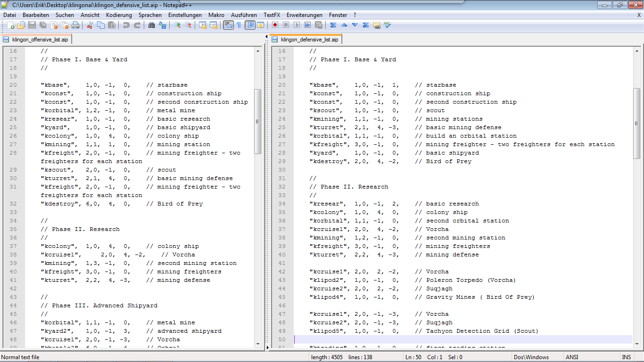Expand the Einstellungen menu
The image size is (644, 362).
click(x=185, y=15)
